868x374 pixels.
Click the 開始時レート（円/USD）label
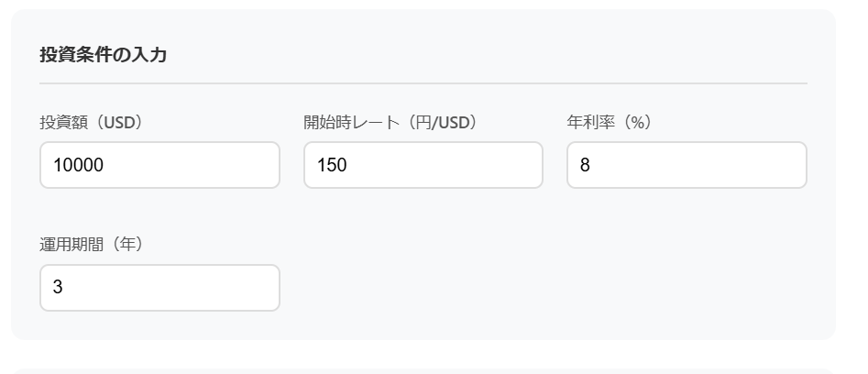pyautogui.click(x=390, y=122)
